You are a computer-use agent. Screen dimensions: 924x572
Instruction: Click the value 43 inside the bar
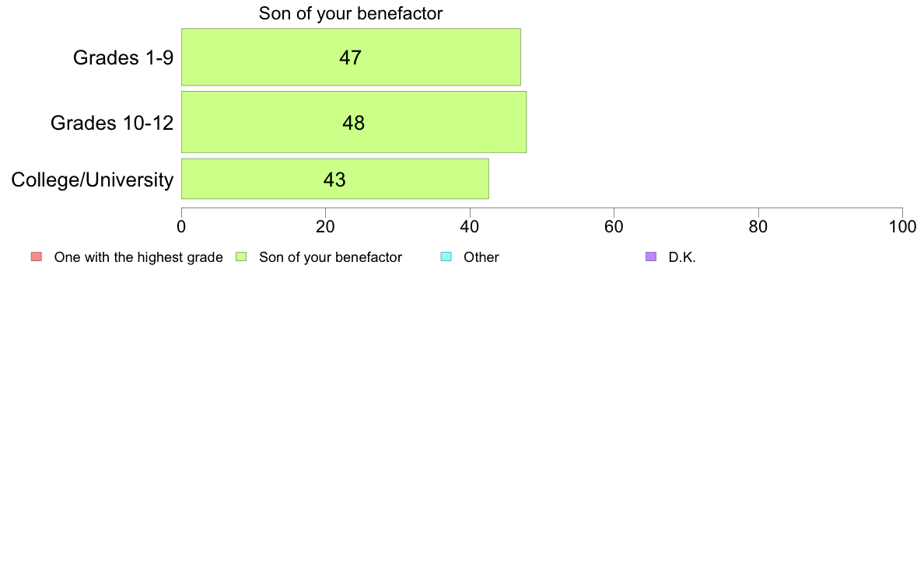coord(334,179)
